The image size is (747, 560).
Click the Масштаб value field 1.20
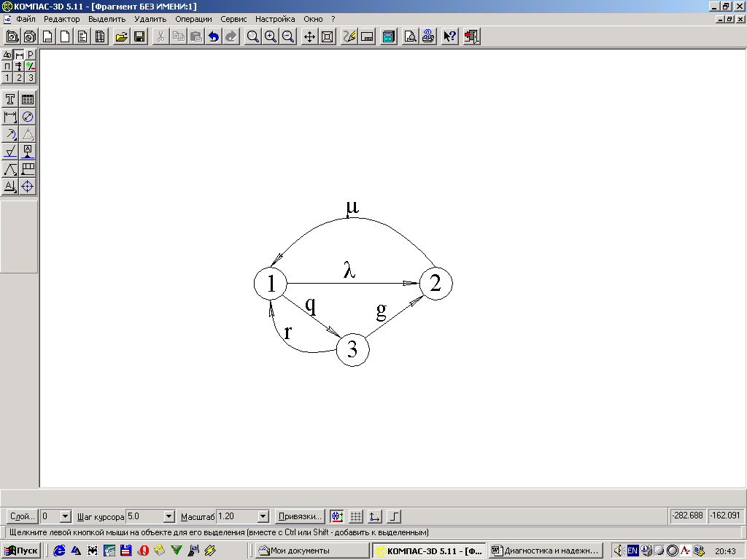point(237,516)
